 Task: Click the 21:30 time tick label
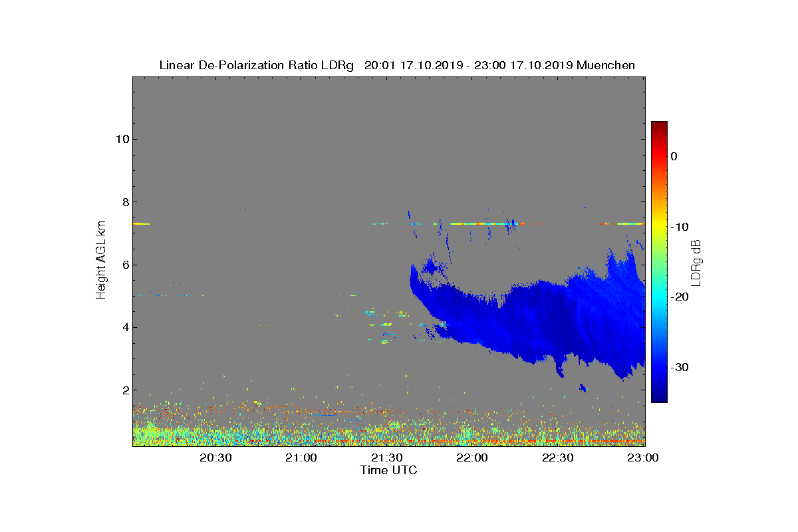(386, 458)
